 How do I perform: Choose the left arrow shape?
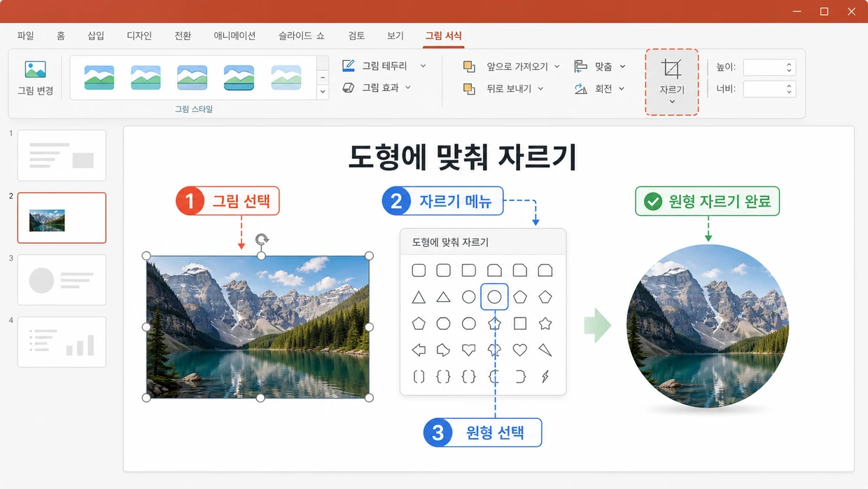(x=419, y=350)
